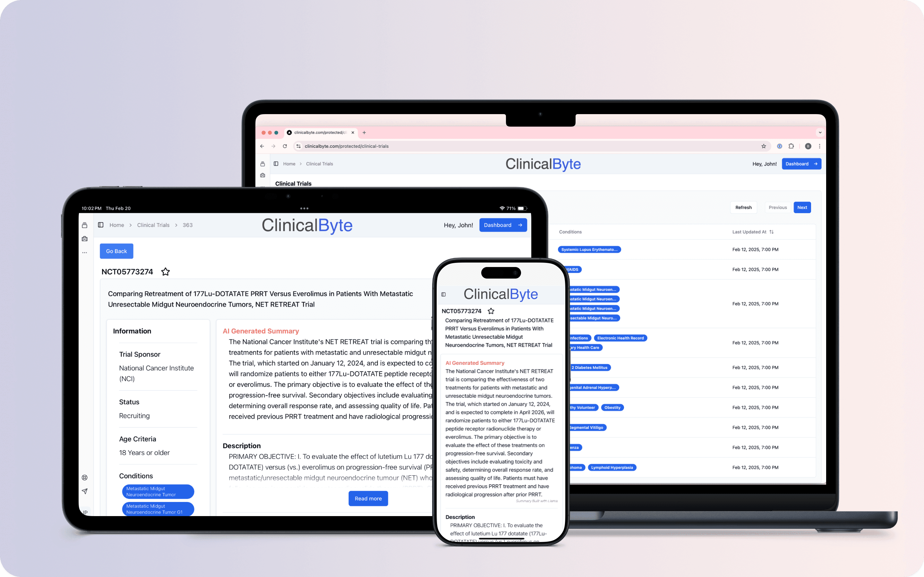The image size is (924, 577).
Task: Click the Go Back navigation icon
Action: (x=117, y=251)
